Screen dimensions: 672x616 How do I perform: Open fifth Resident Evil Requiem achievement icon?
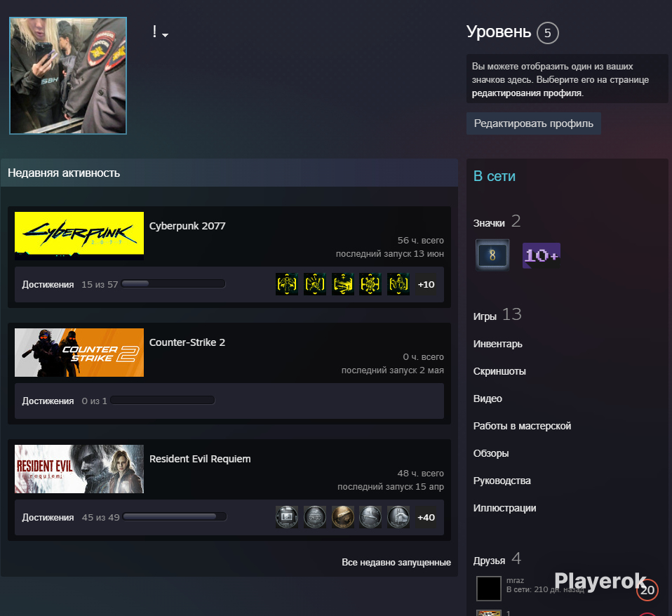tap(398, 517)
